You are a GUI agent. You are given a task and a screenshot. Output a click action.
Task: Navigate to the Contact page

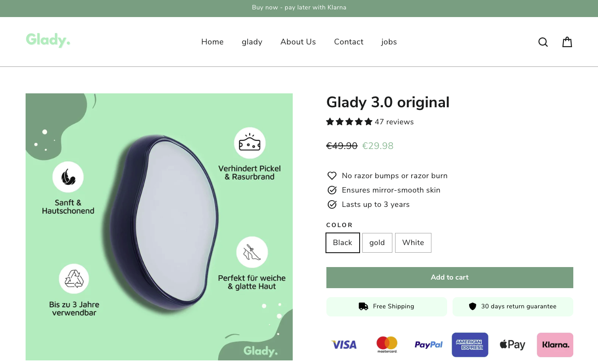tap(349, 42)
